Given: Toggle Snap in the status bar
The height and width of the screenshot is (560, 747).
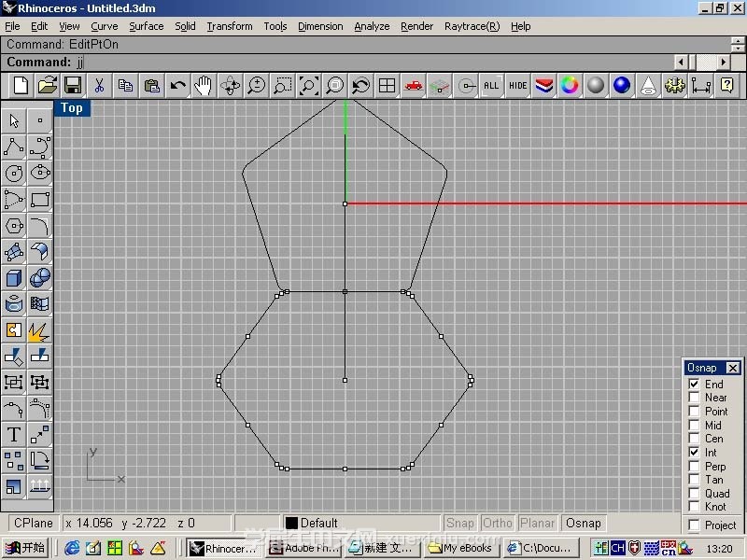Looking at the screenshot, I should 459,523.
